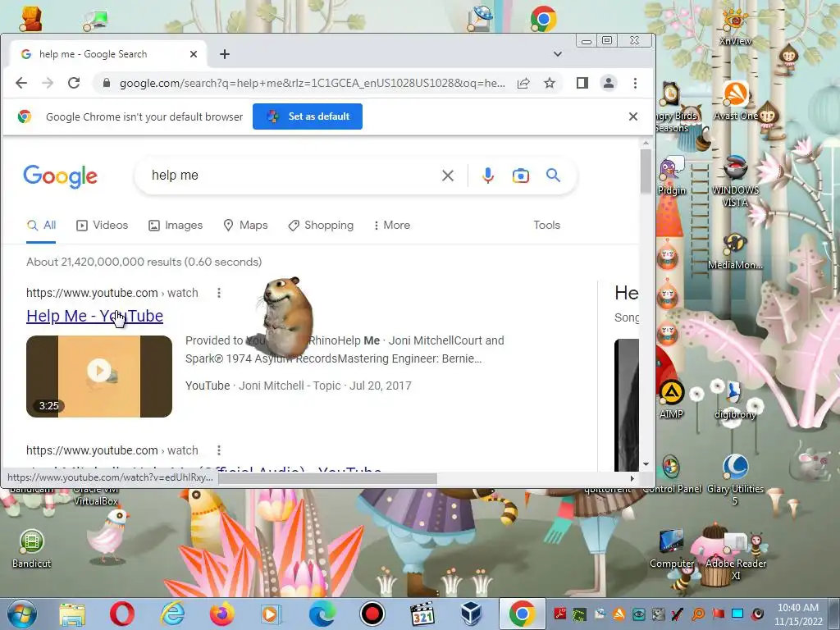Open options dots for first YouTube result
This screenshot has height=630, width=840.
tap(218, 293)
